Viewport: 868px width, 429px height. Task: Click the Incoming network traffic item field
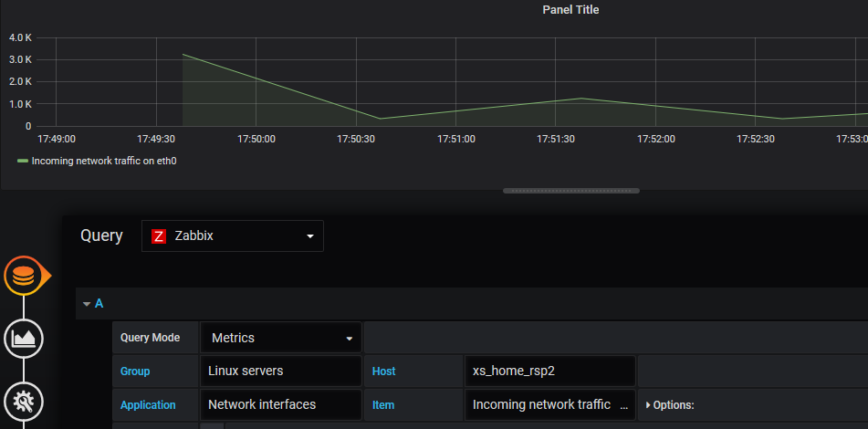click(549, 404)
